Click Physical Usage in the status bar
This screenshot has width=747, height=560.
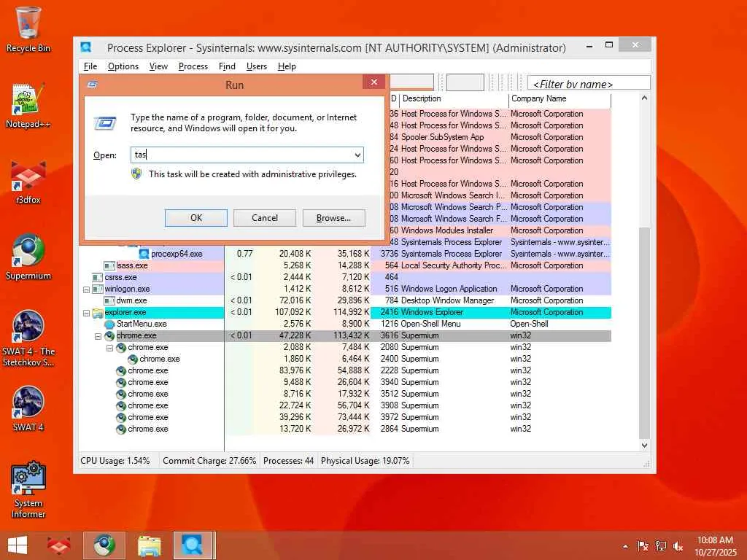click(365, 461)
